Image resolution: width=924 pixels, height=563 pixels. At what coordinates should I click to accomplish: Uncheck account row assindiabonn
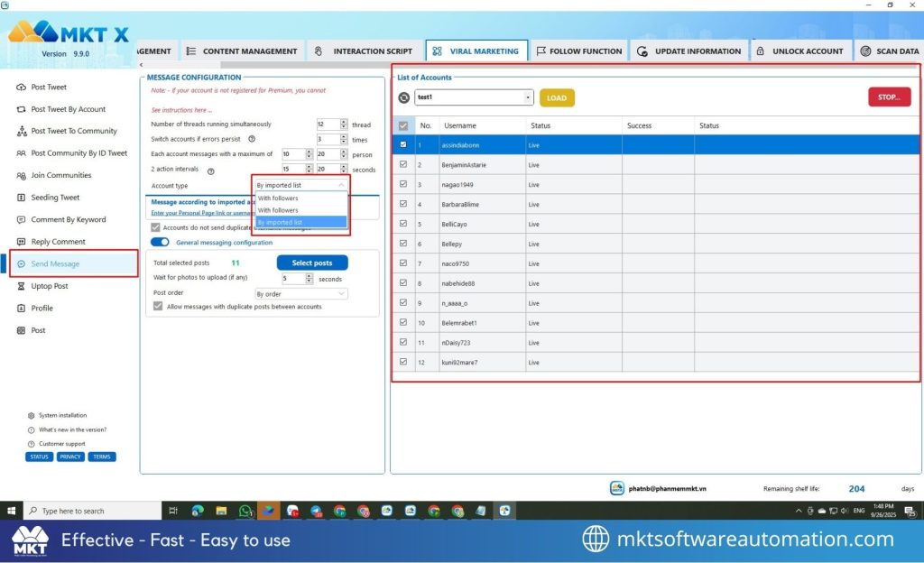(x=403, y=144)
